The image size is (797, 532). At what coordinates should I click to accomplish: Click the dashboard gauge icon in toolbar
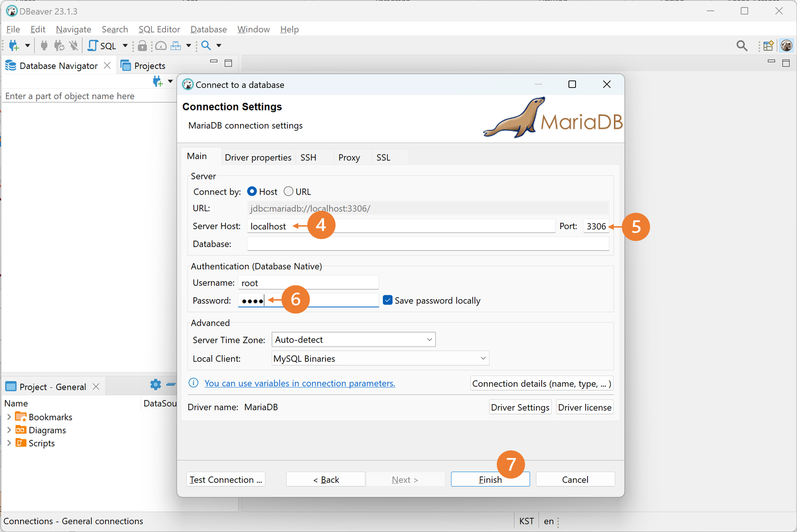click(161, 45)
